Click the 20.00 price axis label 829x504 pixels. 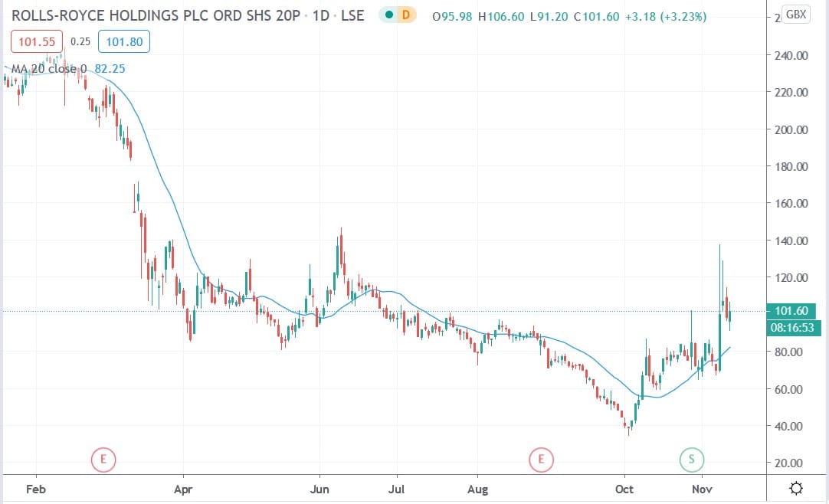pyautogui.click(x=788, y=463)
